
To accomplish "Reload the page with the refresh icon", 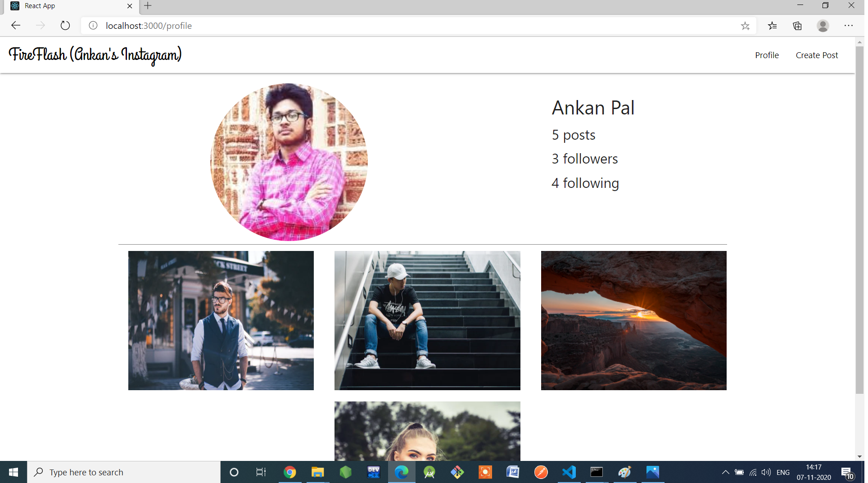I will (x=65, y=26).
